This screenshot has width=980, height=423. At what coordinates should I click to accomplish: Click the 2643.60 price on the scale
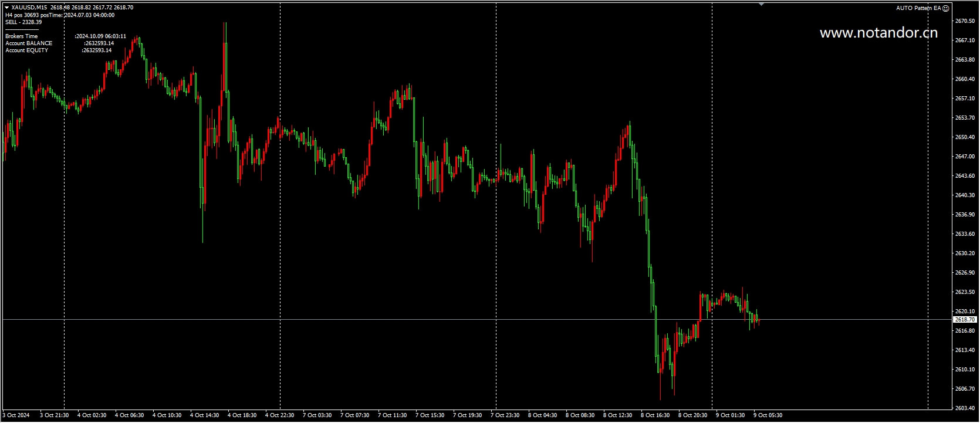click(965, 176)
